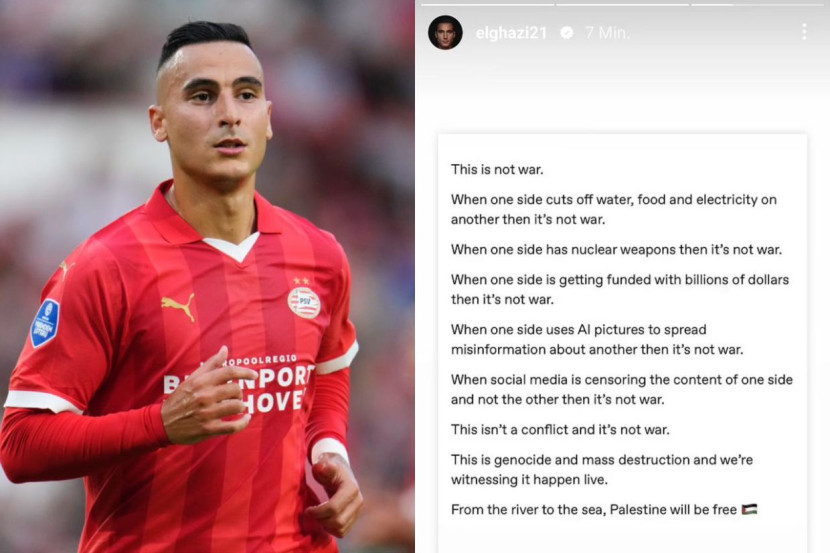Viewport: 830px width, 553px height.
Task: Click the sponsor text on the red shirt
Action: coord(238,385)
